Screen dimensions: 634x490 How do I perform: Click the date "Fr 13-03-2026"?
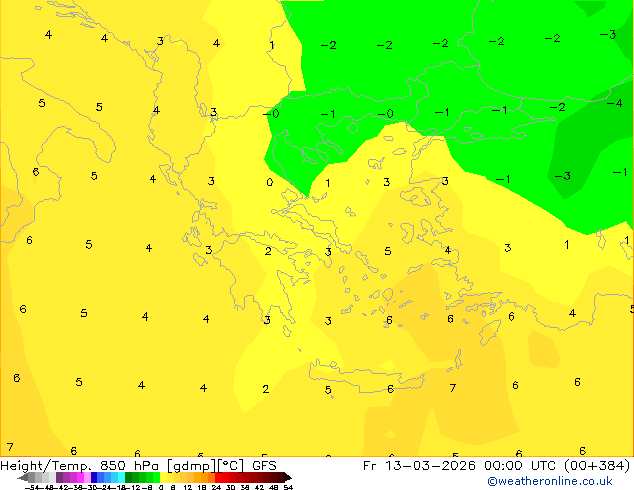click(419, 466)
